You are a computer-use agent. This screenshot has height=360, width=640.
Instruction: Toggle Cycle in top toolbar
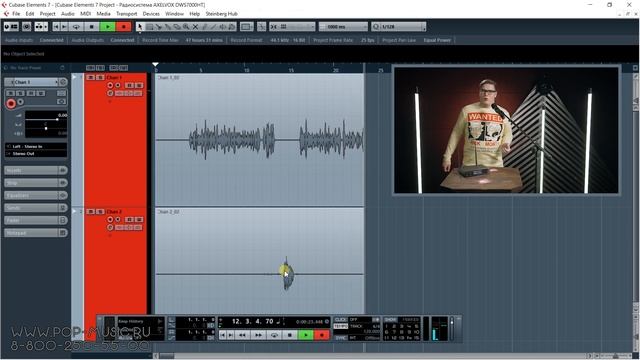(76, 27)
